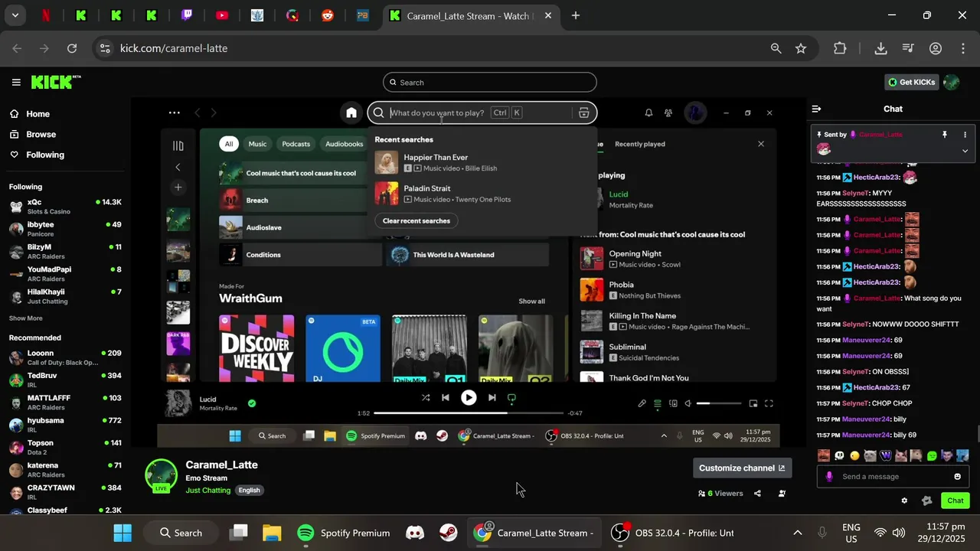Open Following page in Kick sidebar

click(x=37, y=155)
